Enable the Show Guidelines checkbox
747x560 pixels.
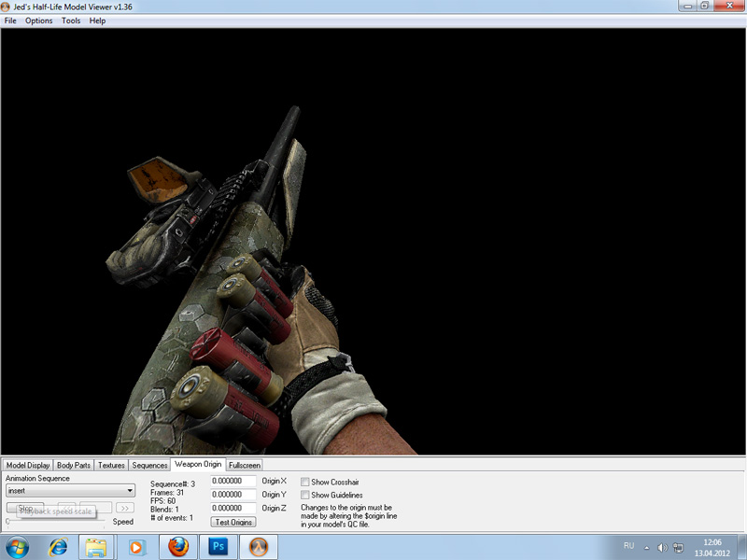point(305,495)
